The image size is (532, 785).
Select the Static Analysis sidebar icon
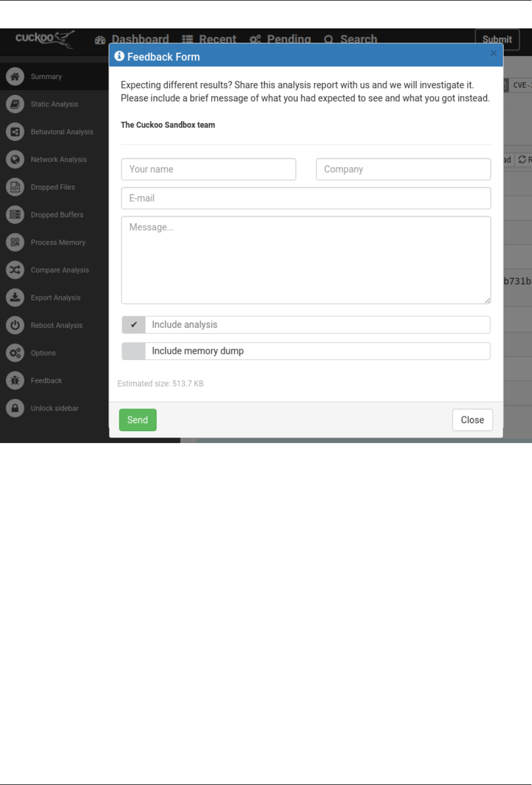(x=15, y=104)
